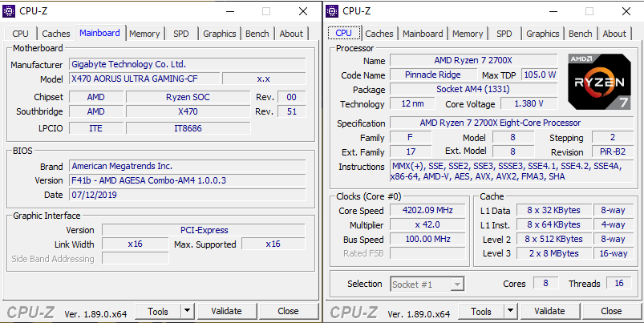
Task: Open the CPU tab in left window
Action: [21, 34]
